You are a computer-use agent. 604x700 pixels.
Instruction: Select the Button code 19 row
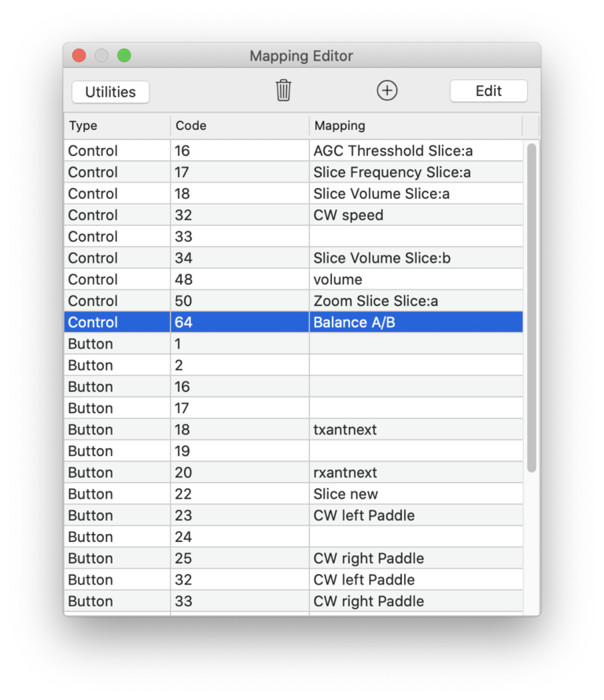pyautogui.click(x=293, y=451)
